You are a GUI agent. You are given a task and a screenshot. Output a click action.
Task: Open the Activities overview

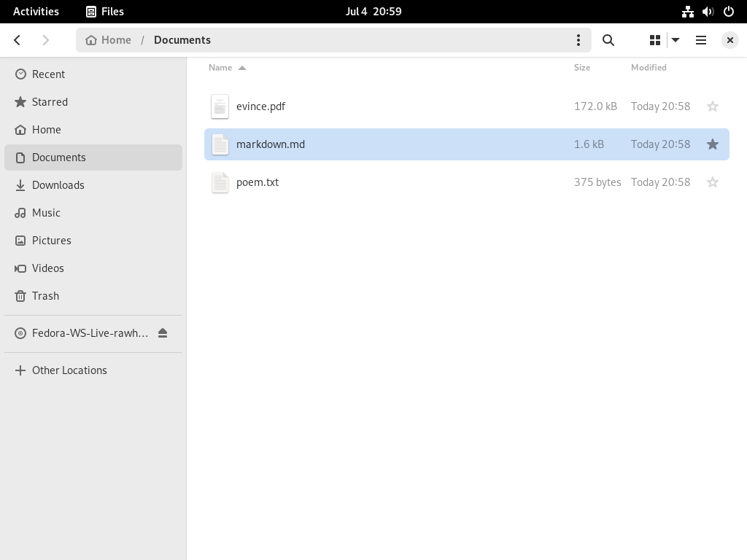coord(36,12)
